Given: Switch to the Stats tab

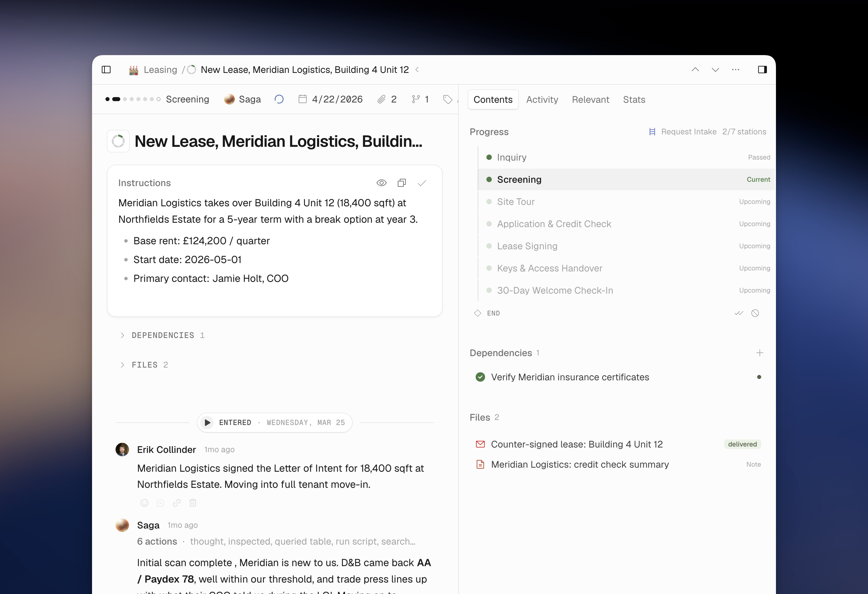Looking at the screenshot, I should (x=634, y=99).
